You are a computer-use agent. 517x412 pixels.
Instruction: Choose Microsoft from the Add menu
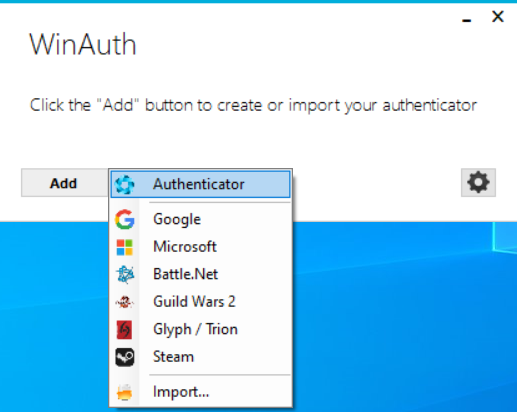201,247
